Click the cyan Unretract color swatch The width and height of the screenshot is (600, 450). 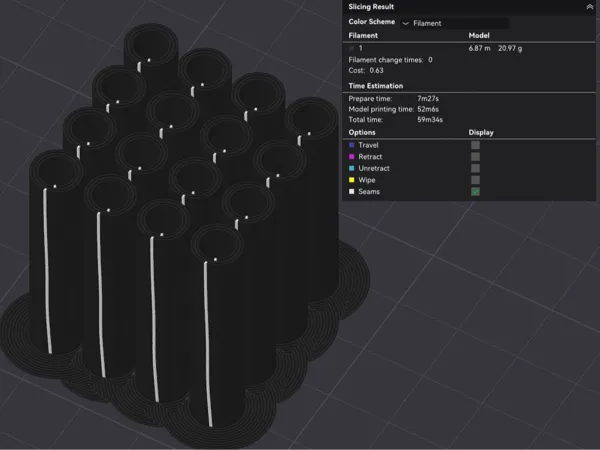point(352,168)
